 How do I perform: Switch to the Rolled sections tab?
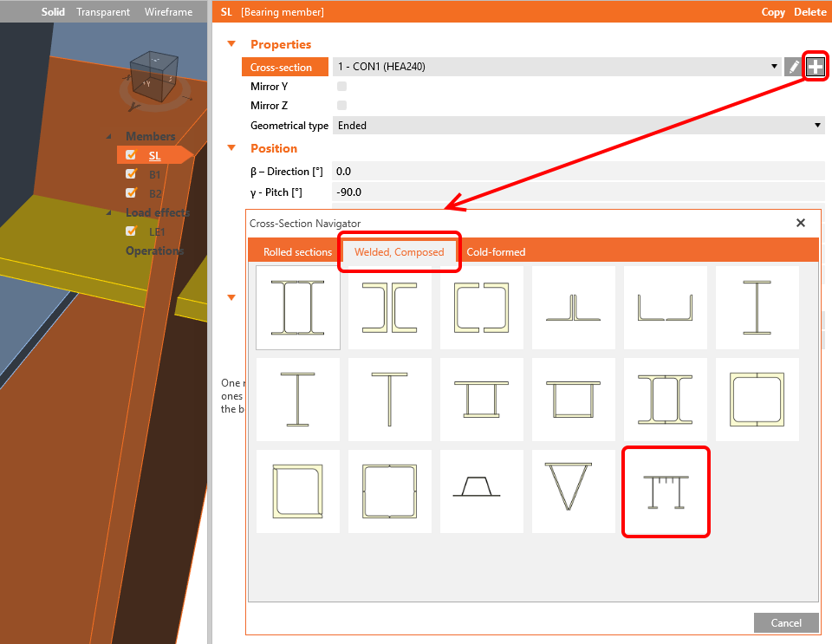coord(297,252)
